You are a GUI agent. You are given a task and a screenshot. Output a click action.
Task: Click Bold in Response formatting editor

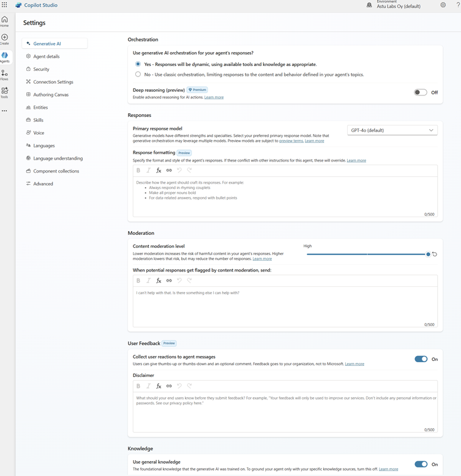pos(138,170)
